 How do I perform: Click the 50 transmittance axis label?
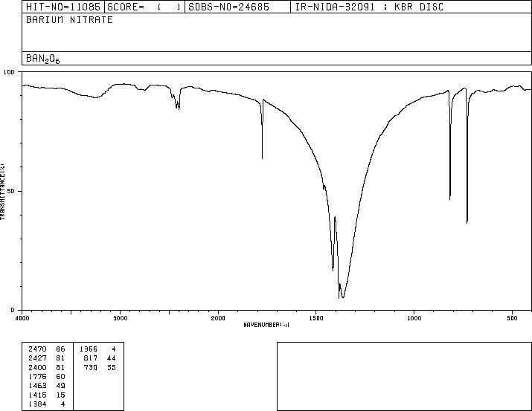[x=11, y=191]
